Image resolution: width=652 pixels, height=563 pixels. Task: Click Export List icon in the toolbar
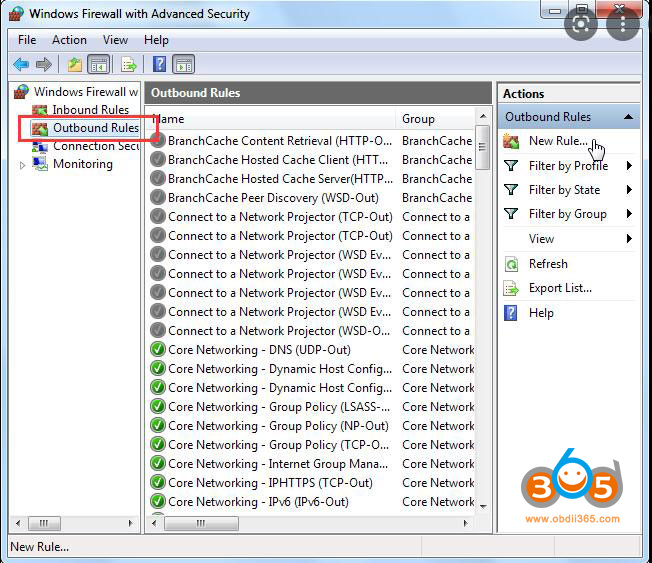click(x=128, y=65)
